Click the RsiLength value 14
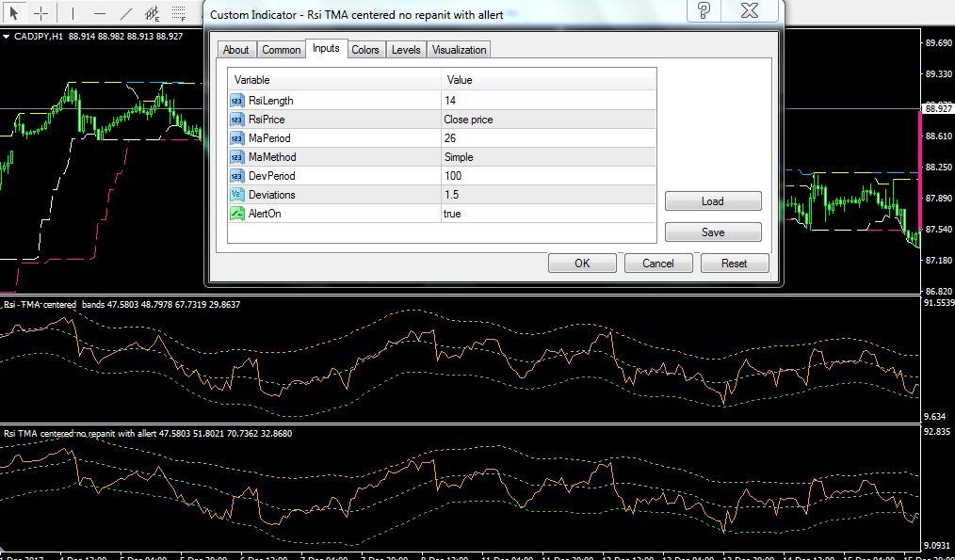Viewport: 955px width, 560px height. coord(549,101)
